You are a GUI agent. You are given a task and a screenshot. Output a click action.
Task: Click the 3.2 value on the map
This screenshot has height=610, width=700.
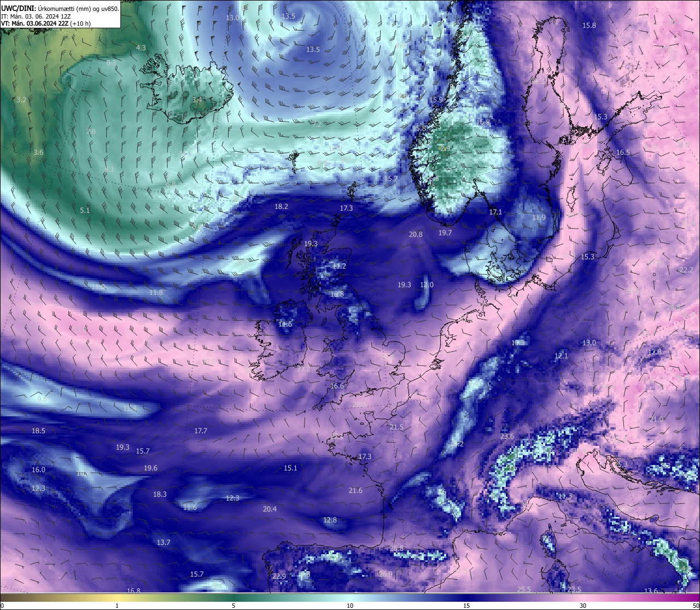coord(21,100)
